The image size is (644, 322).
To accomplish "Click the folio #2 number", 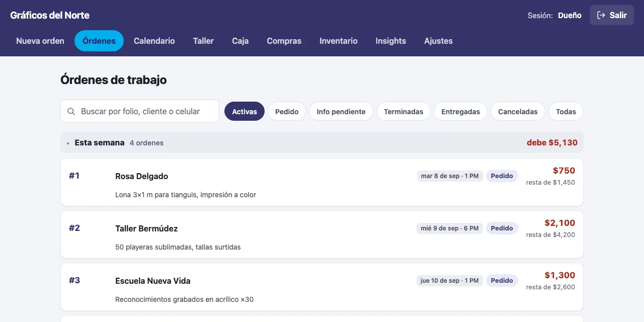I will (74, 228).
